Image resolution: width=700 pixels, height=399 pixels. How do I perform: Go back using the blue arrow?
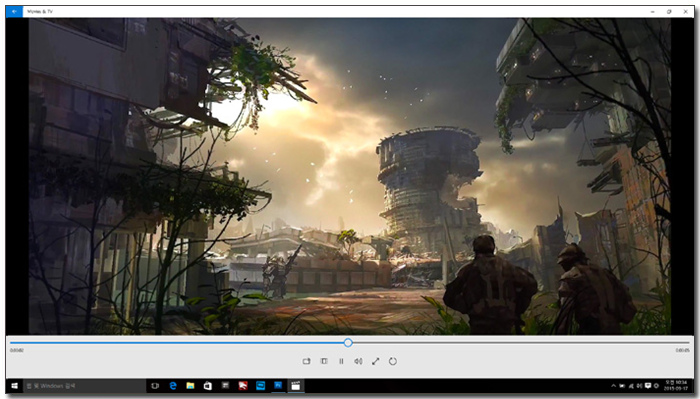tap(14, 11)
